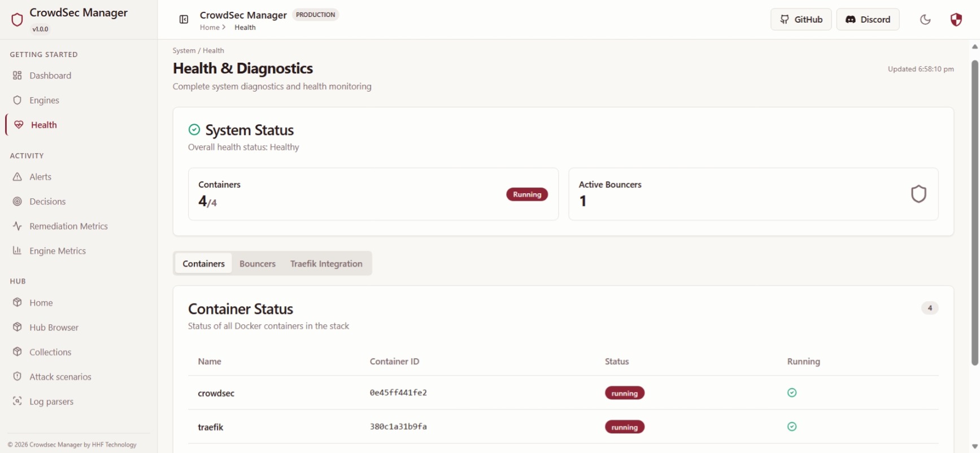The width and height of the screenshot is (980, 453).
Task: Click the scrollbar down arrow
Action: pyautogui.click(x=974, y=446)
